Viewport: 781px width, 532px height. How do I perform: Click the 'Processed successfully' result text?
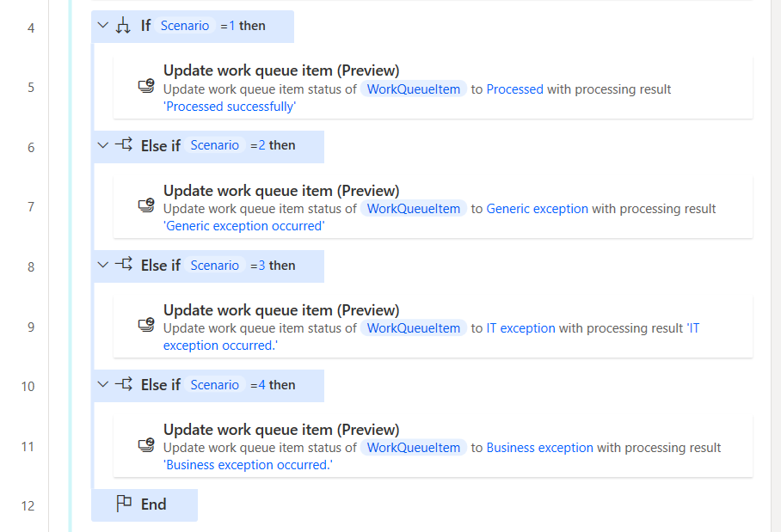[230, 107]
